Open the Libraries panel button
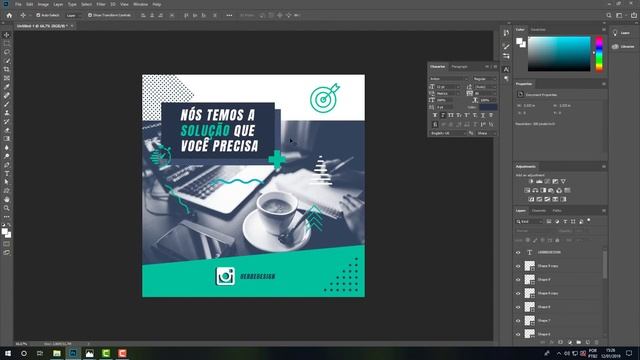Image resolution: width=640 pixels, height=360 pixels. coord(623,47)
